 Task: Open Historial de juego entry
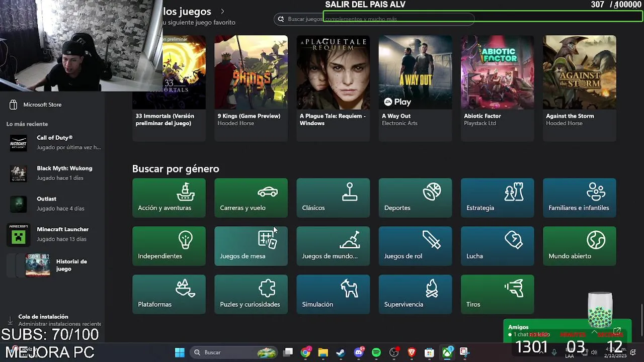pyautogui.click(x=52, y=265)
